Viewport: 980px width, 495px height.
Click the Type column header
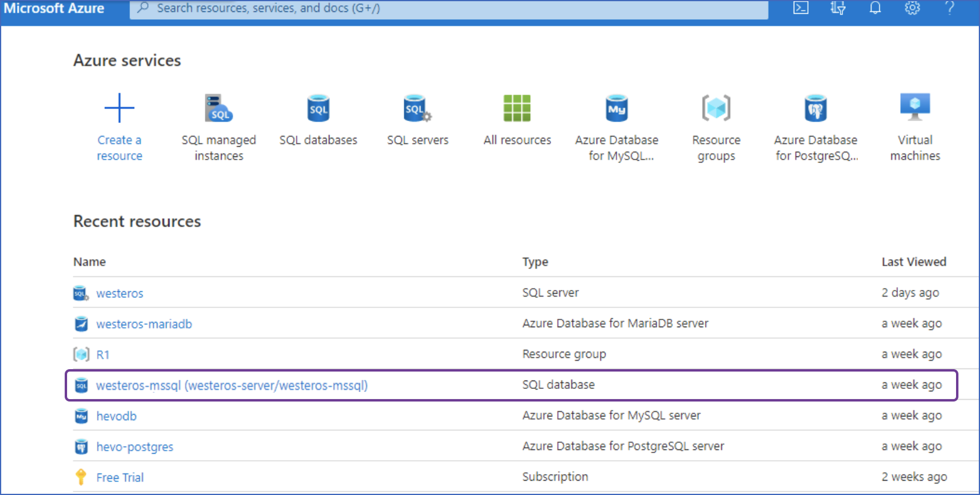[x=535, y=262]
